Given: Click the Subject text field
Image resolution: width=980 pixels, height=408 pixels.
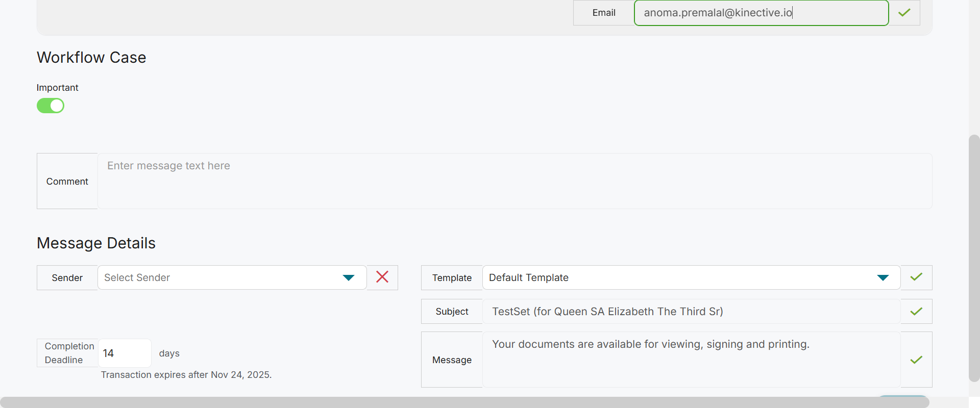Looking at the screenshot, I should point(691,311).
